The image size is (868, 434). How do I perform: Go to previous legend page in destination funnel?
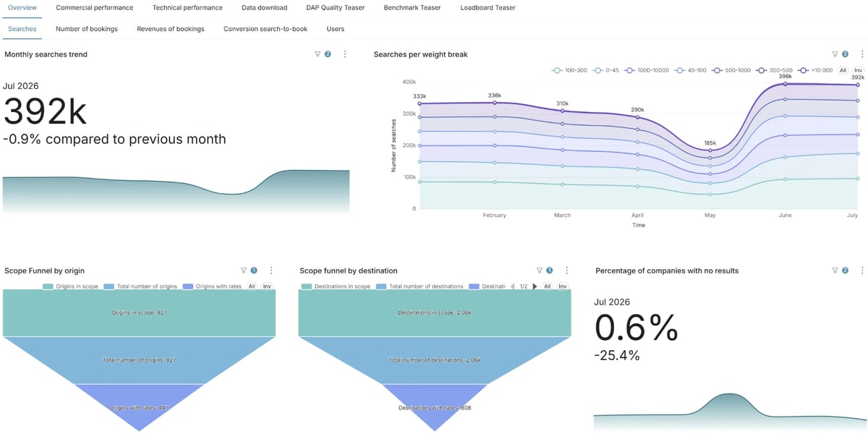[513, 286]
